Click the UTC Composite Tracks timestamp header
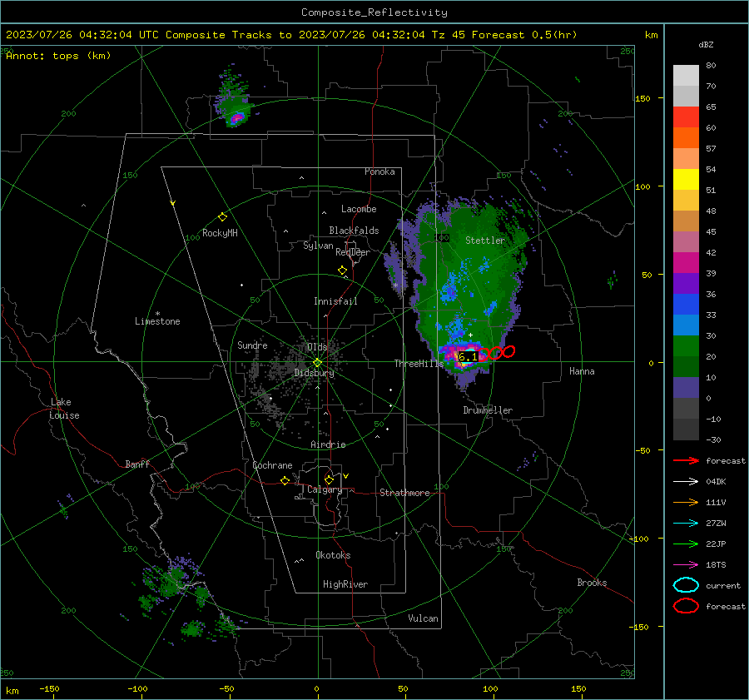Viewport: 749px width, 700px height. 291,35
